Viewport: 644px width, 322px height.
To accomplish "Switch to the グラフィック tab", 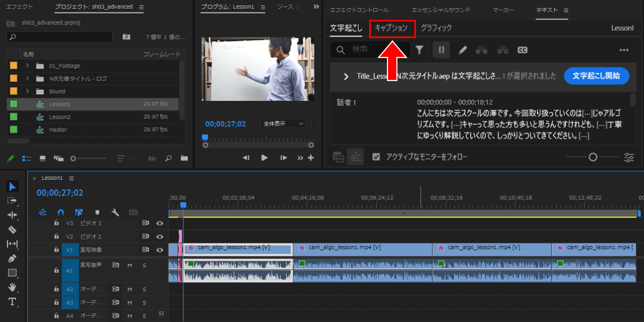I will point(436,27).
